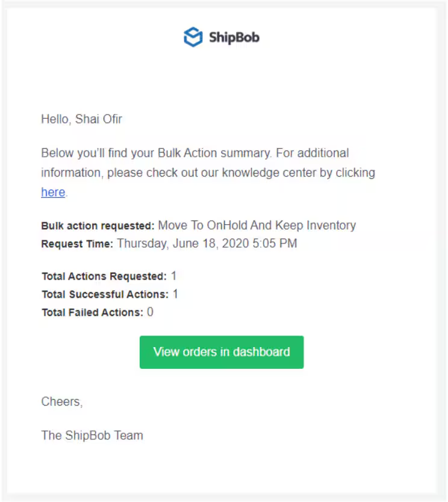Click the logo in the email header

tap(221, 37)
